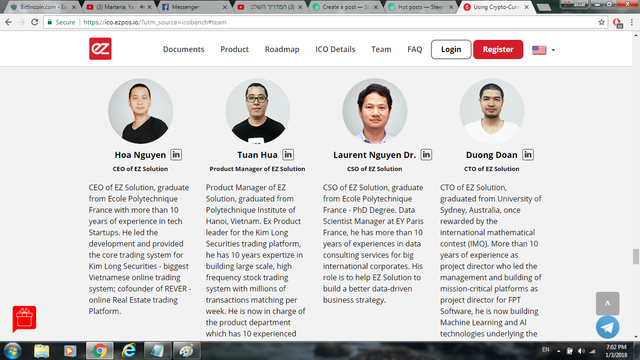Click the EZ logo in header
Image resolution: width=640 pixels, height=360 pixels.
pos(100,49)
